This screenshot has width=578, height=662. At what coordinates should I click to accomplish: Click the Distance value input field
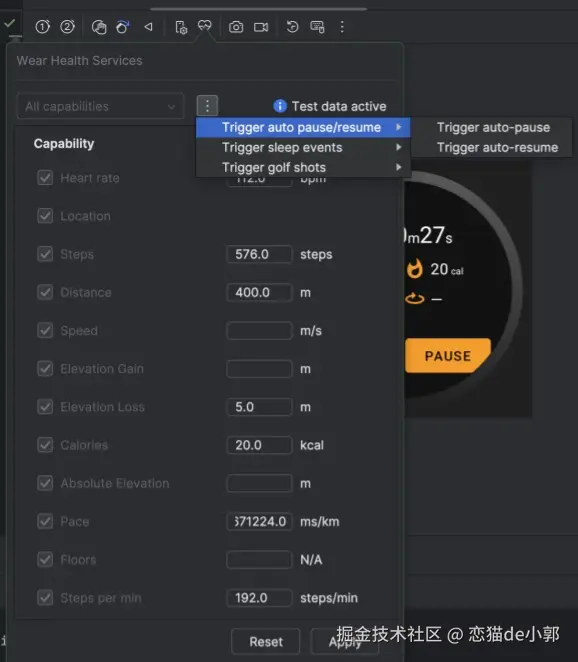coord(259,292)
